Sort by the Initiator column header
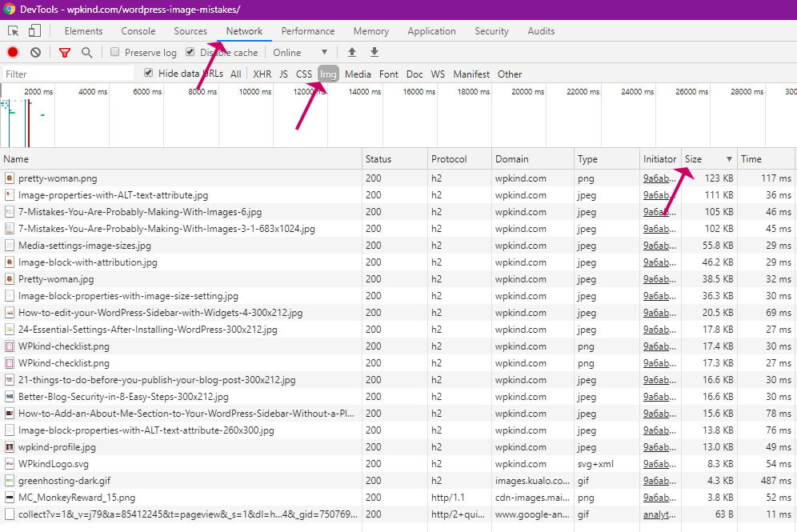 click(660, 159)
